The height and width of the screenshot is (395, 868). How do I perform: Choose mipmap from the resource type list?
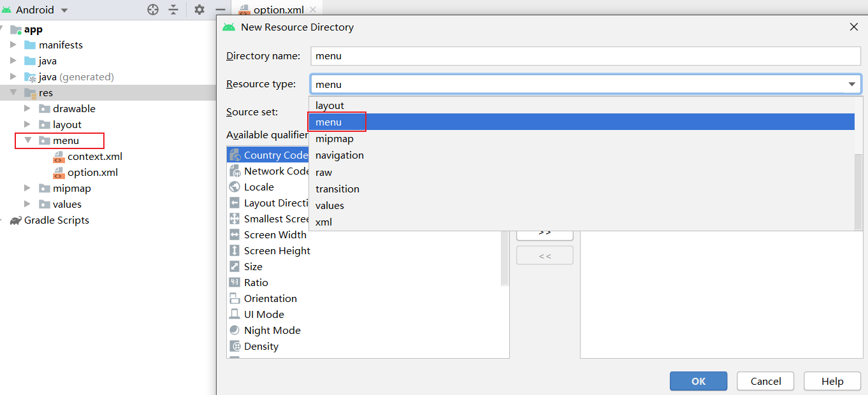[334, 139]
